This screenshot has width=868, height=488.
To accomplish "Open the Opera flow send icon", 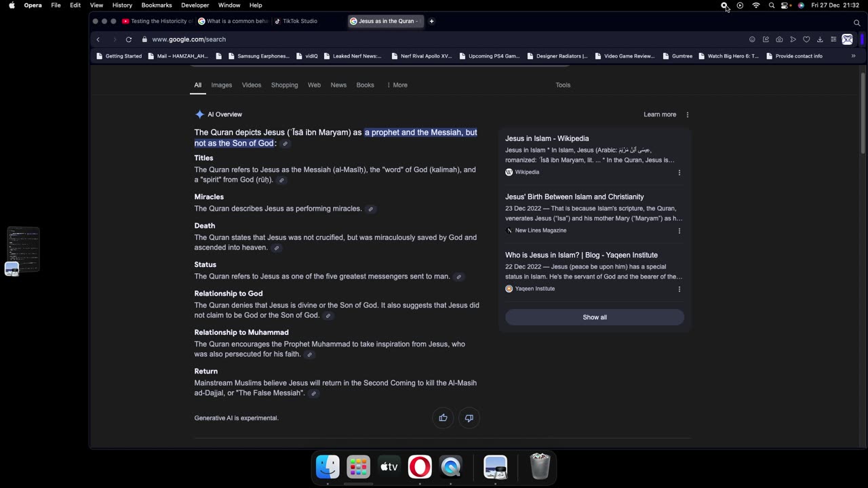I will 793,39.
